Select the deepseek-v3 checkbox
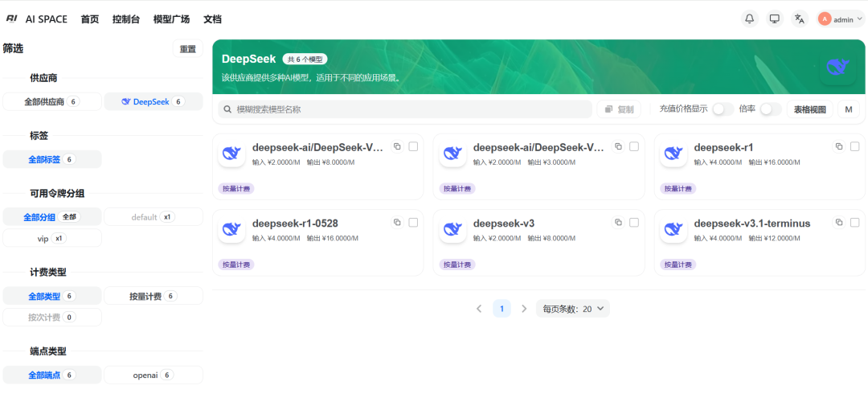The height and width of the screenshot is (398, 868). click(634, 222)
